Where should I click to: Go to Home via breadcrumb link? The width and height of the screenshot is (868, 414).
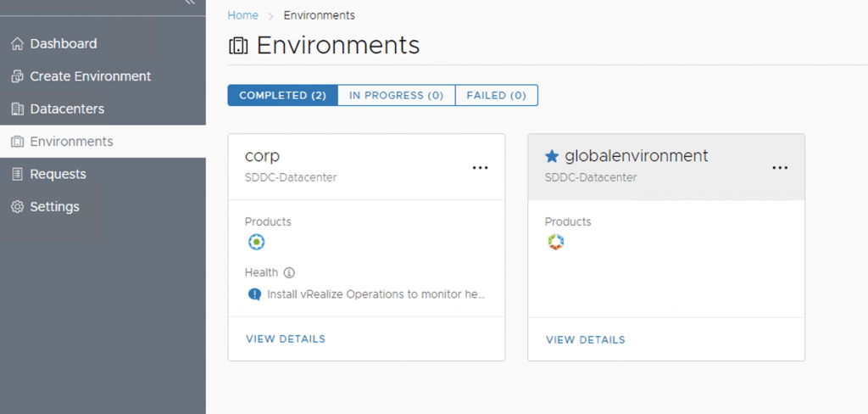coord(242,15)
